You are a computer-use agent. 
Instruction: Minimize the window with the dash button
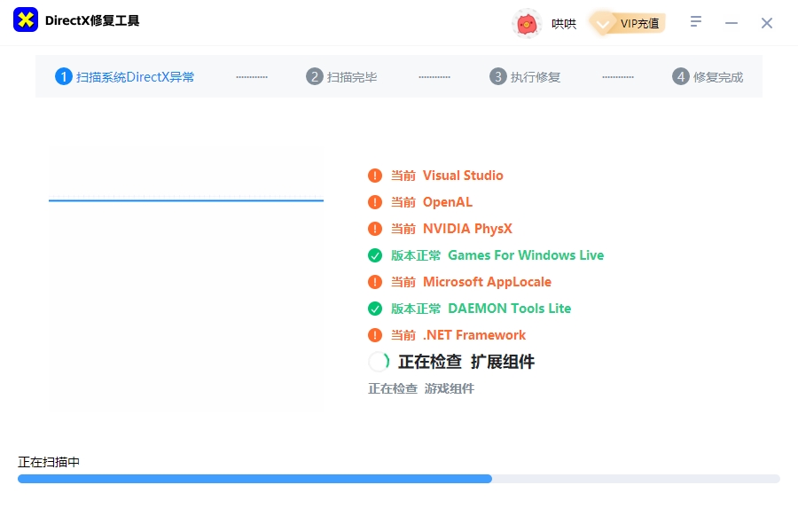(731, 23)
